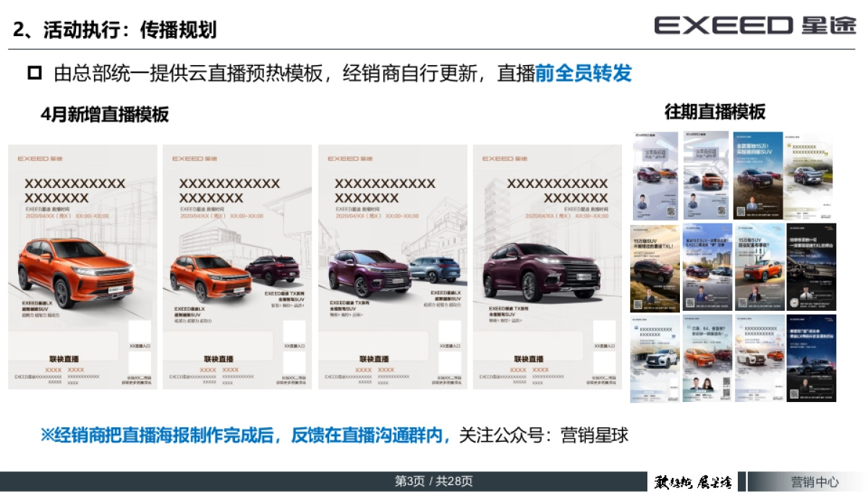Click 联袂直播 text on the first poster
Image resolution: width=868 pixels, height=496 pixels.
(x=64, y=359)
